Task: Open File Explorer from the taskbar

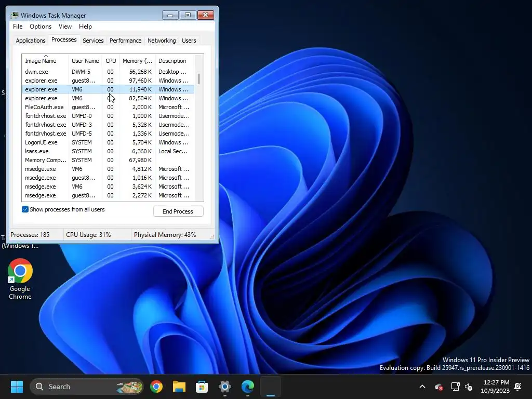Action: (179, 387)
